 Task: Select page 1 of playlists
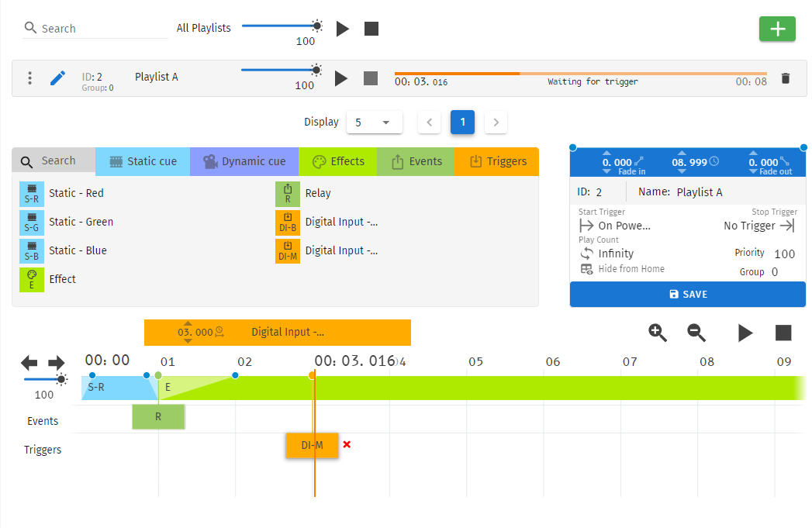click(462, 123)
